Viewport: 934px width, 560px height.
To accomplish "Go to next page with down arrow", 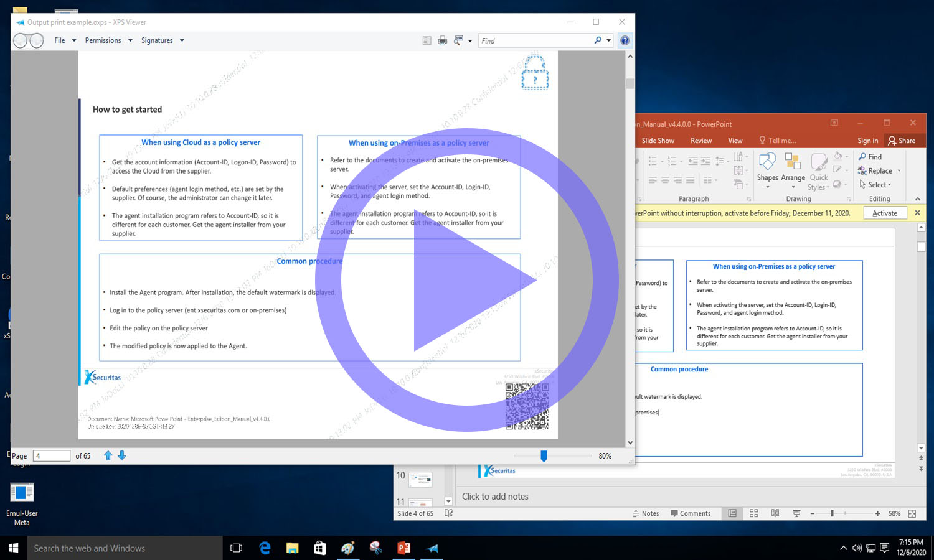I will [122, 455].
